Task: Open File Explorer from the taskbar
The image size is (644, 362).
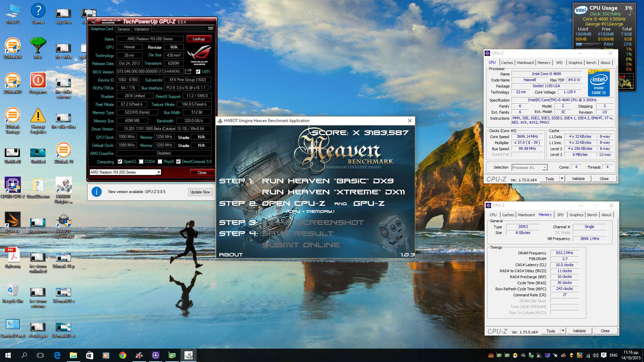Action: point(73,355)
